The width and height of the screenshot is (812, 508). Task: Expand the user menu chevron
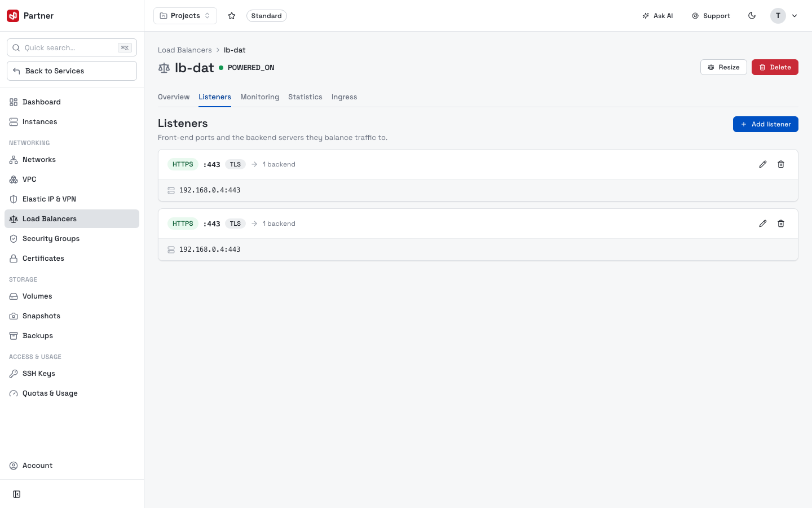(795, 16)
